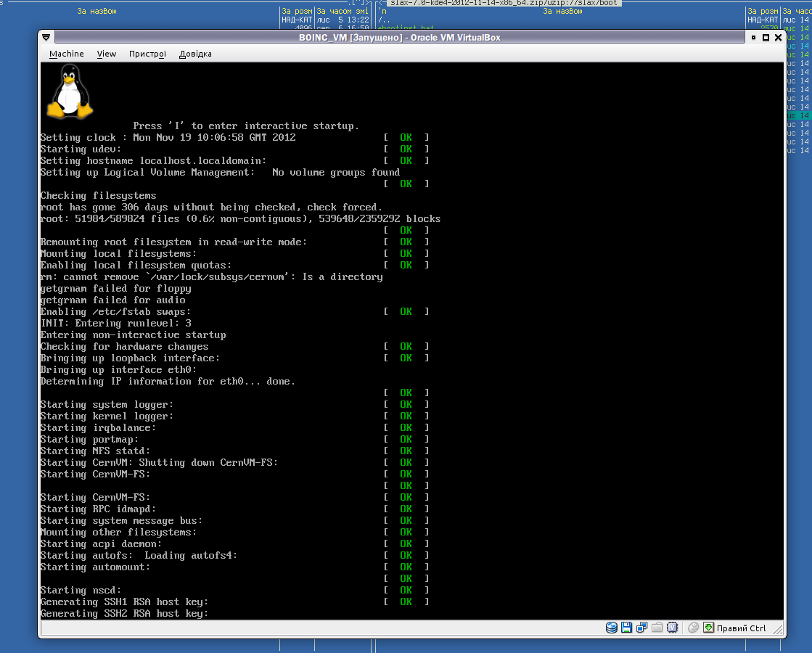Click the floppy disk status bar icon
This screenshot has height=653, width=812.
tap(626, 628)
